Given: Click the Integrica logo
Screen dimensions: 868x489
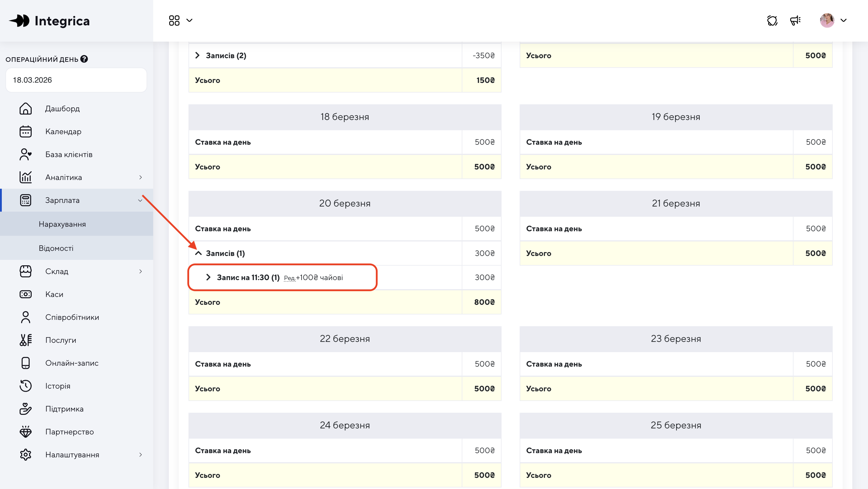Looking at the screenshot, I should click(x=49, y=21).
